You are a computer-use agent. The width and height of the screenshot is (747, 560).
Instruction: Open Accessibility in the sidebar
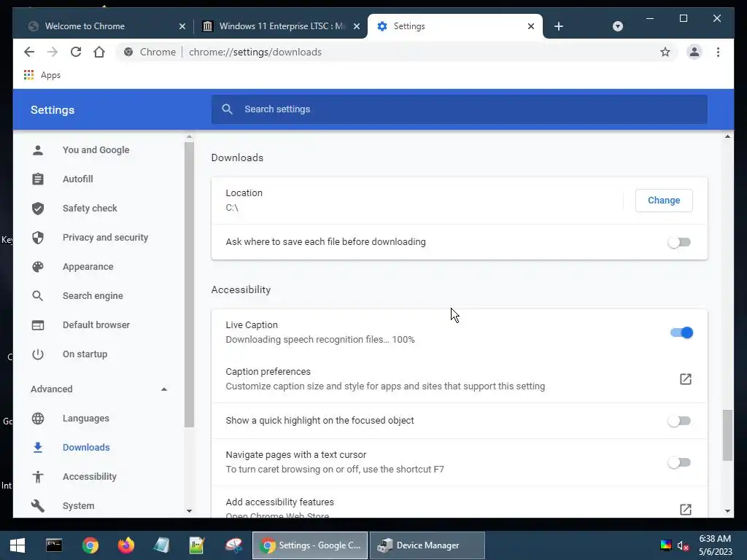point(90,477)
